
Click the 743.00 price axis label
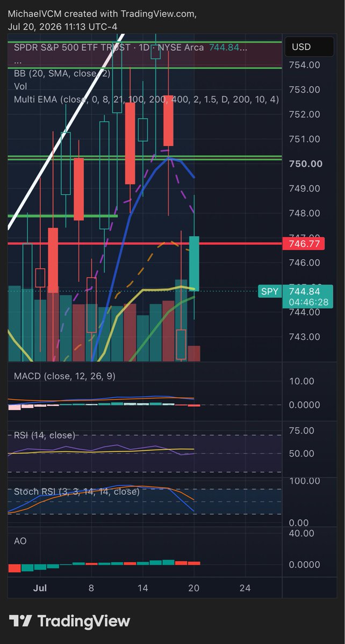pyautogui.click(x=304, y=337)
